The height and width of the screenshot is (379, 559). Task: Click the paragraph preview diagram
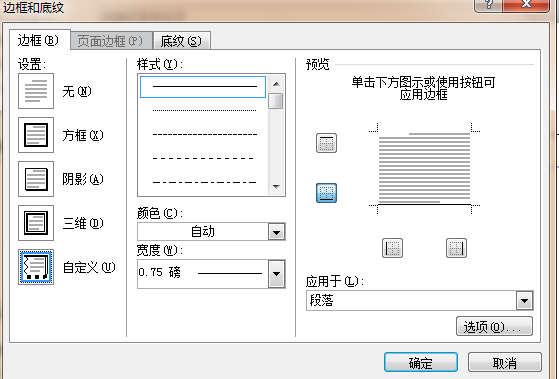pyautogui.click(x=424, y=168)
